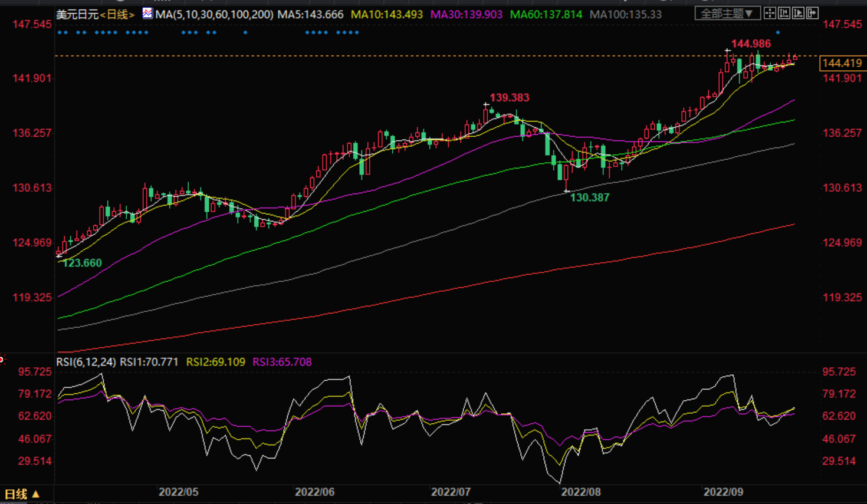Click the left RSI axis value 79.172
Viewport: 867px width, 504px height.
pyautogui.click(x=35, y=394)
